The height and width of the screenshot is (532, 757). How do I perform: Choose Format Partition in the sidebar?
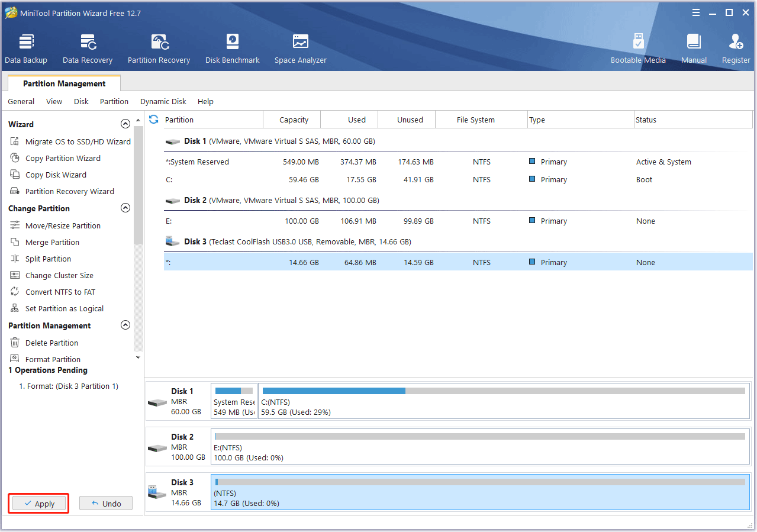(x=46, y=359)
